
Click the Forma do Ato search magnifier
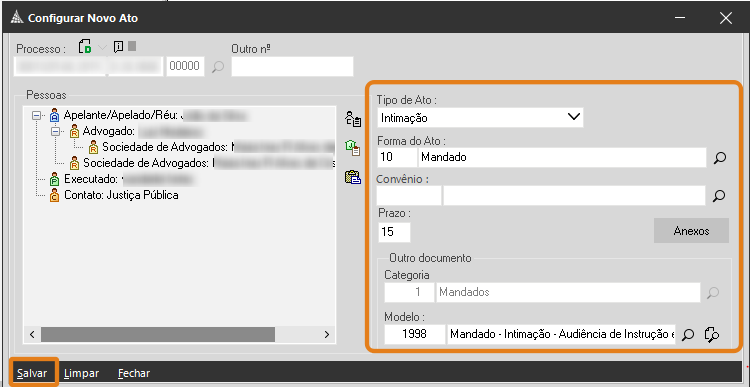719,158
